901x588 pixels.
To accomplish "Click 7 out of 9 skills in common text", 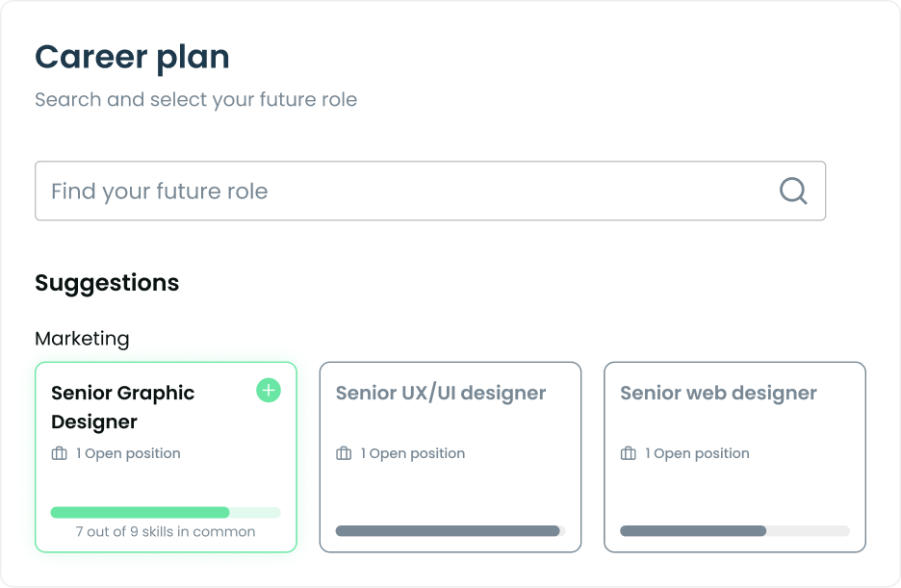I will click(166, 532).
